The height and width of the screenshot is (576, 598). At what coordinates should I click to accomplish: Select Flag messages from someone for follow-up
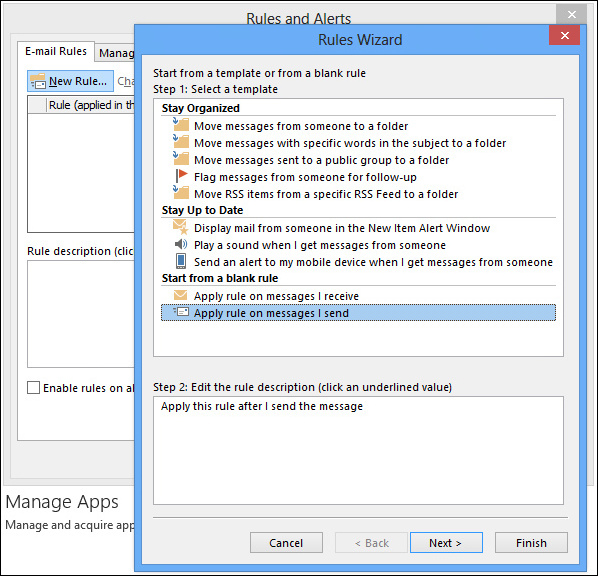click(305, 177)
